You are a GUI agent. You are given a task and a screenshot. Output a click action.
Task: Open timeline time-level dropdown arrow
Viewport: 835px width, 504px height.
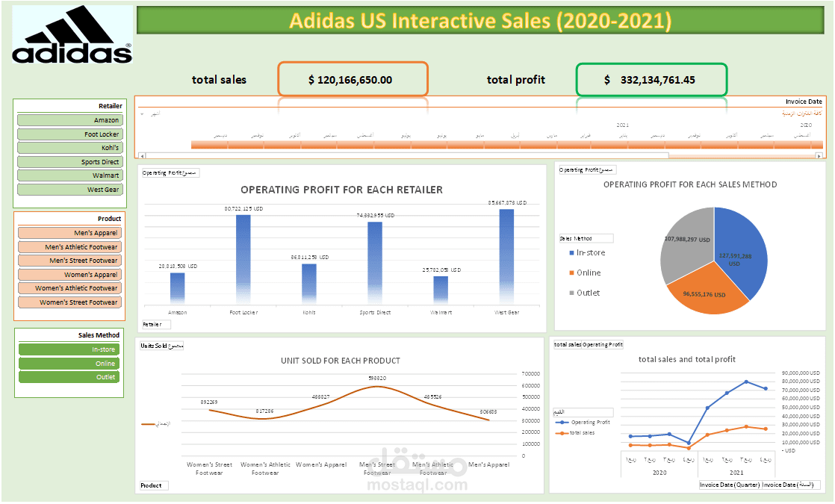tap(142, 114)
